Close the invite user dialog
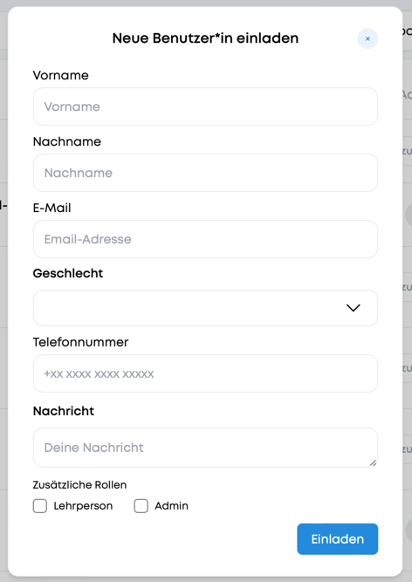This screenshot has height=582, width=412. point(367,39)
